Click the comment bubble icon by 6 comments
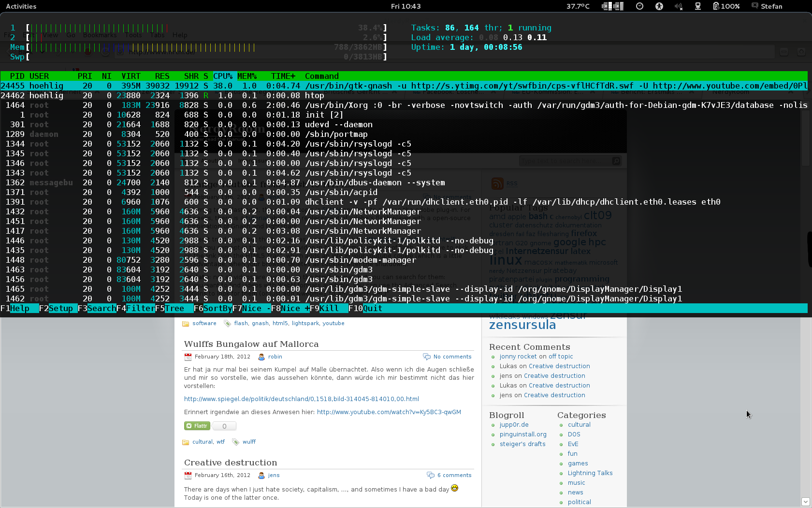 point(431,476)
